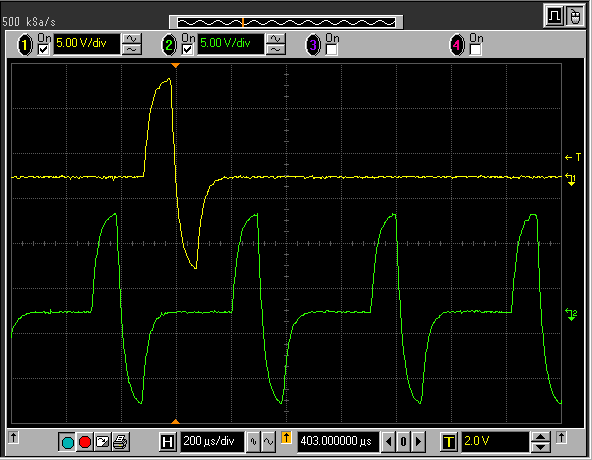Open the yellow T trigger setup button
The height and width of the screenshot is (460, 592).
coord(449,441)
